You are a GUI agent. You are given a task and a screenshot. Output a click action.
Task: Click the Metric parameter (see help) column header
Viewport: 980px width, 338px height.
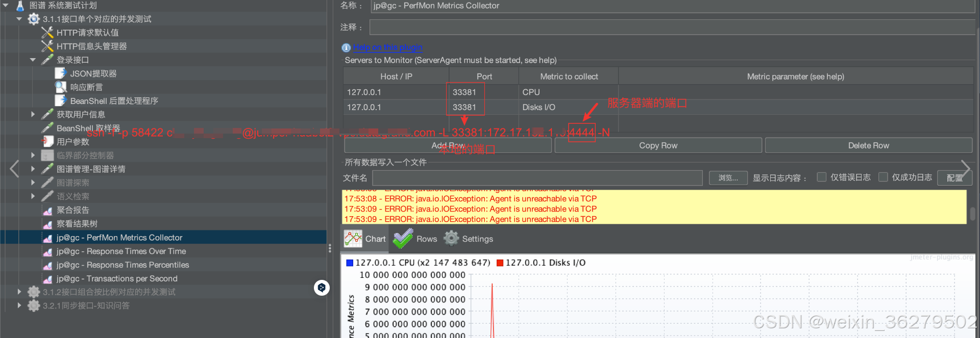point(795,76)
